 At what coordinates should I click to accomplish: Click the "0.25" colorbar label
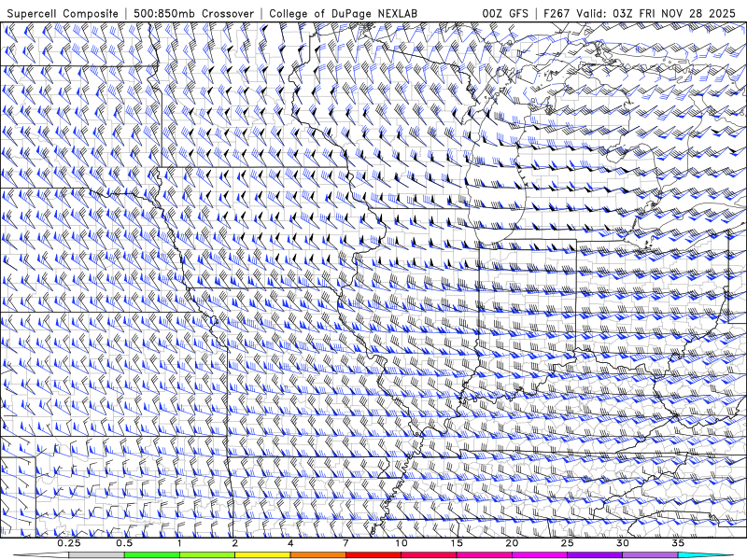coord(69,543)
